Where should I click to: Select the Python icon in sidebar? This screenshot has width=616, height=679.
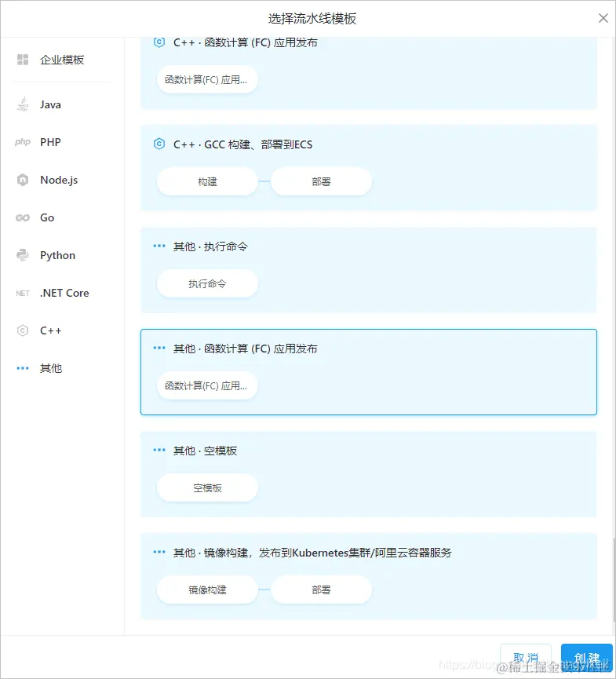point(23,255)
